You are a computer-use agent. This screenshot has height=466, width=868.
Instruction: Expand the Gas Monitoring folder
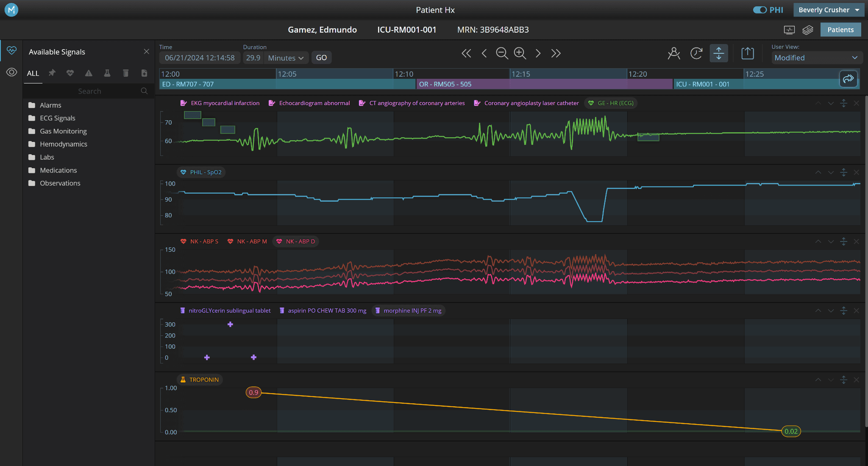coord(63,131)
